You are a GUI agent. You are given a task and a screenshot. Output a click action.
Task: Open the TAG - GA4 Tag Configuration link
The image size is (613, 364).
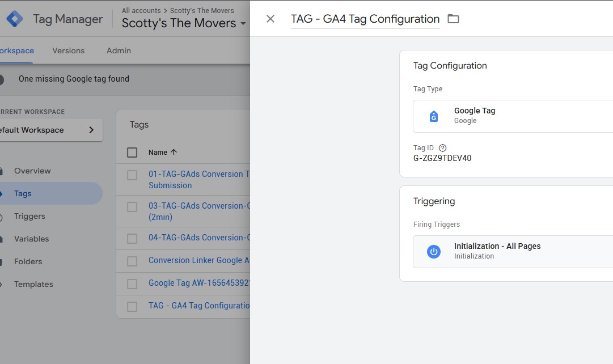coord(199,306)
